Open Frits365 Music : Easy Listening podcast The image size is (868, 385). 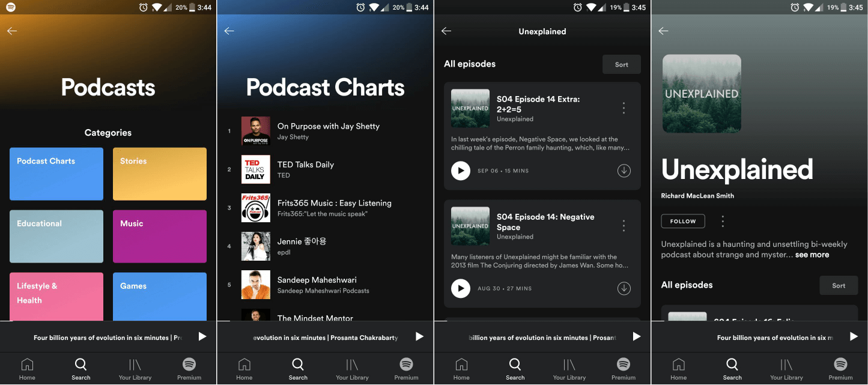pos(325,208)
